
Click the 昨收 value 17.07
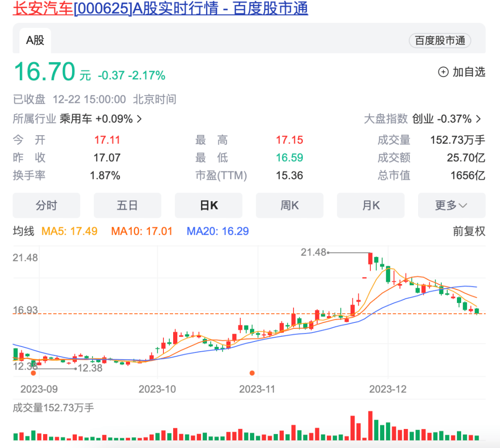click(x=107, y=158)
